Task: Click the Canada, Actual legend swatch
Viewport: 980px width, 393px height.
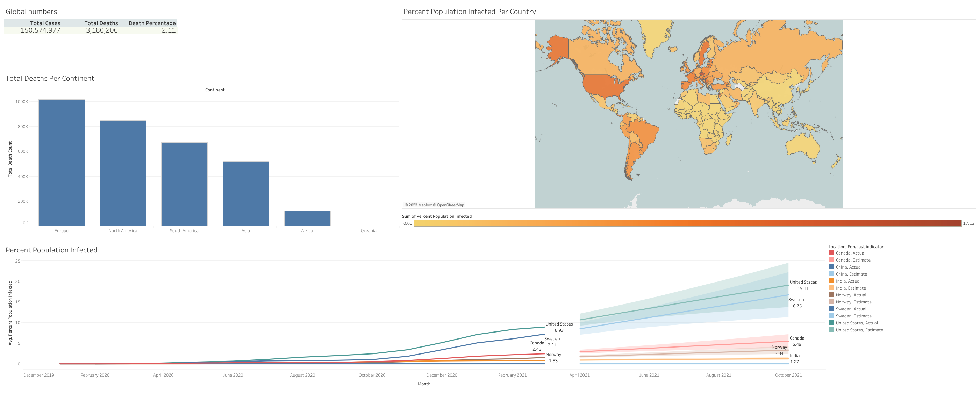Action: [x=832, y=253]
